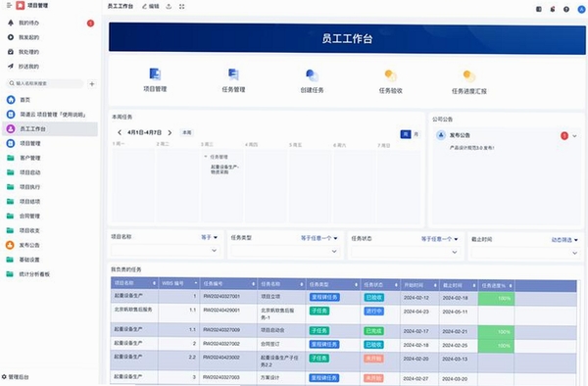Image resolution: width=588 pixels, height=386 pixels.
Task: Click the sidebar name search field
Action: tap(45, 83)
